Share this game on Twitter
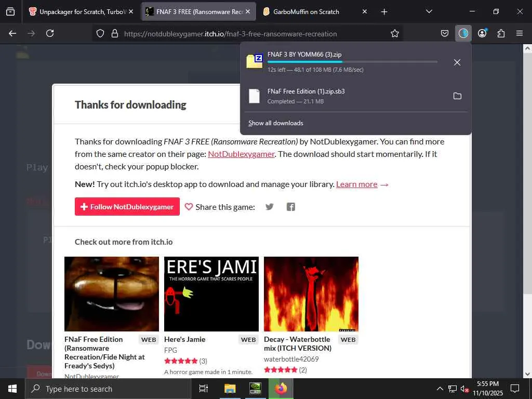Image resolution: width=532 pixels, height=399 pixels. 270,207
